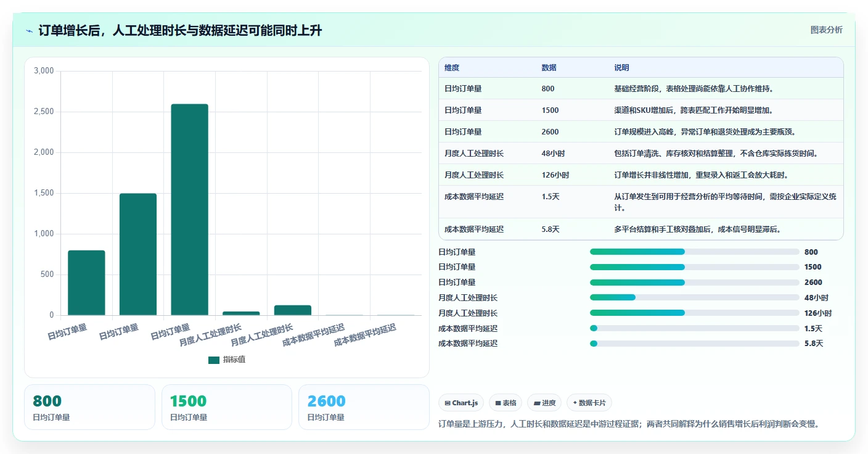Click the 1500 日均订单量 data card

click(227, 407)
